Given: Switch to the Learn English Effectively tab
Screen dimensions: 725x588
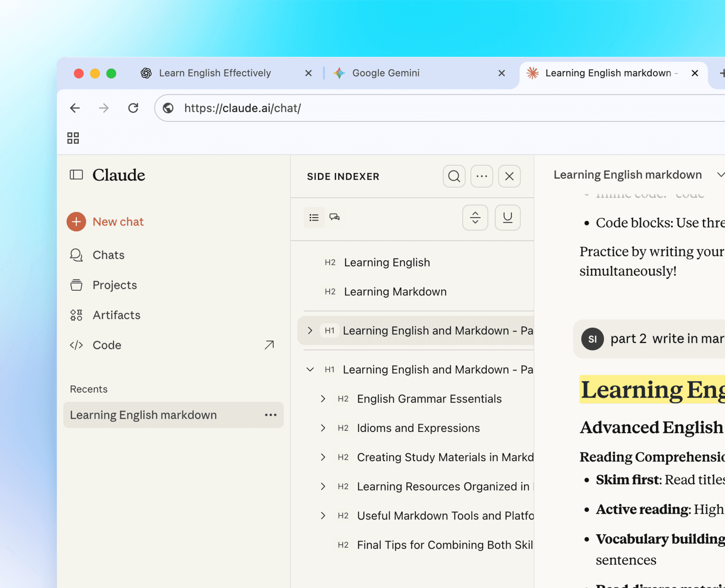Looking at the screenshot, I should (215, 73).
